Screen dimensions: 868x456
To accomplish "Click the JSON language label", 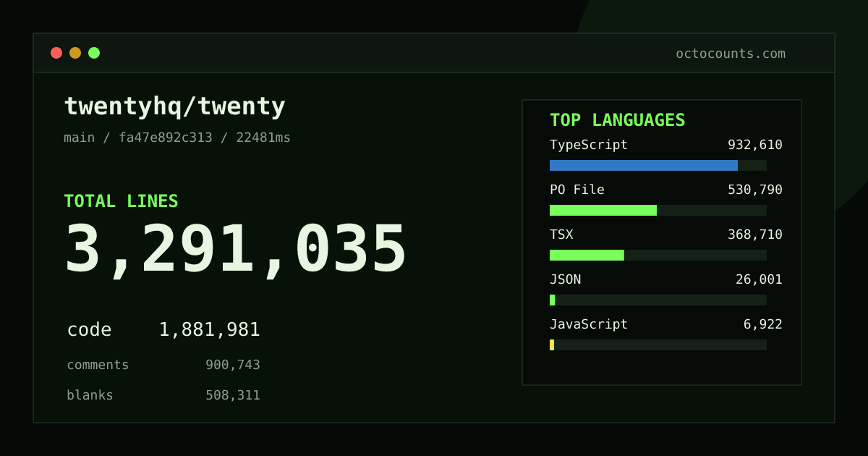I will (x=566, y=279).
